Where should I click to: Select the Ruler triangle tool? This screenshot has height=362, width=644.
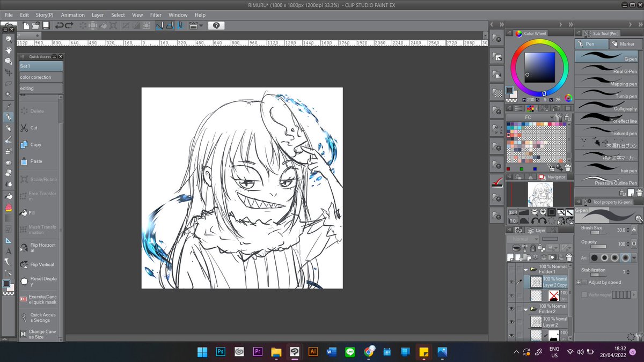tap(9, 240)
